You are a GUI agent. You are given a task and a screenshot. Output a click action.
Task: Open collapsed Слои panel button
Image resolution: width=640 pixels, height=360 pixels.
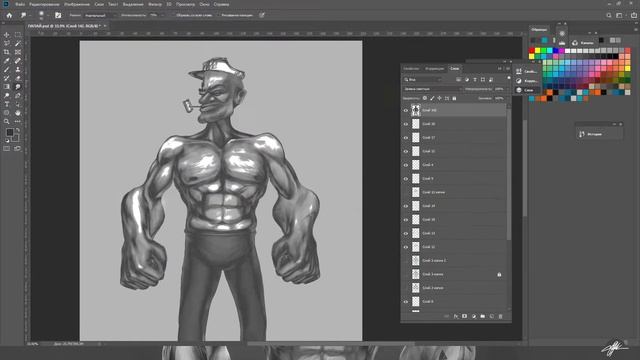coord(527,90)
